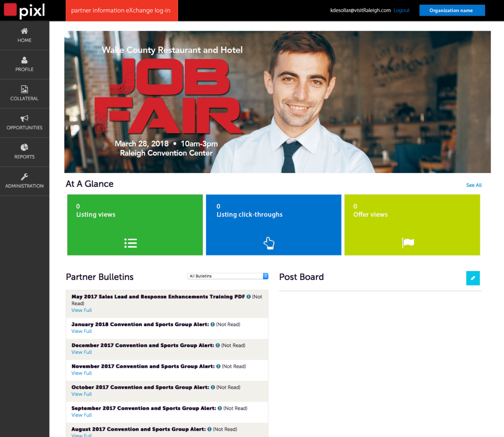Viewport: 504px width, 437px height.
Task: Click the Organization name button
Action: 452,10
